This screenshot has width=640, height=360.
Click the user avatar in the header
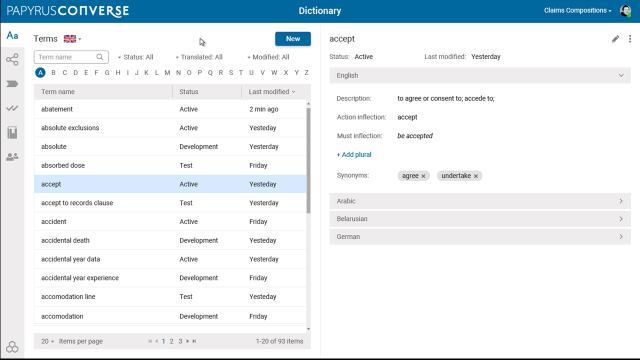625,11
